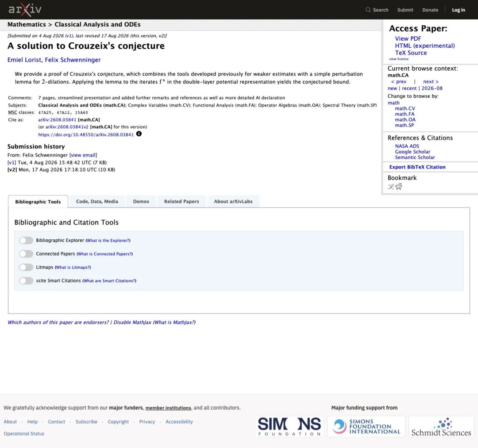Click Which authors are endorsers? link

pyautogui.click(x=58, y=322)
